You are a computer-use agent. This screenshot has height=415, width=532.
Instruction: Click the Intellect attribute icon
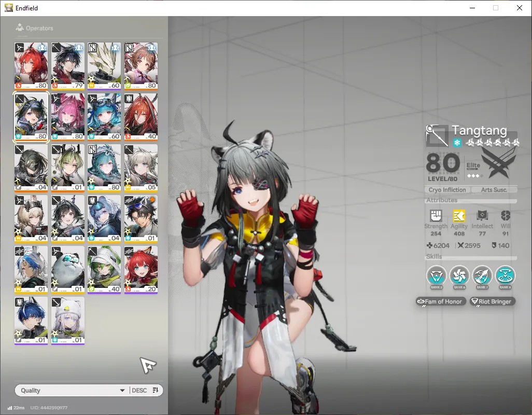pyautogui.click(x=482, y=215)
